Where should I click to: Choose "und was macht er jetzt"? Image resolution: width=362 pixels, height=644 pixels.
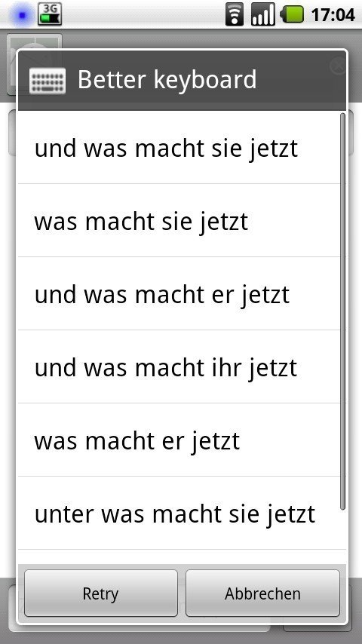[x=179, y=293]
